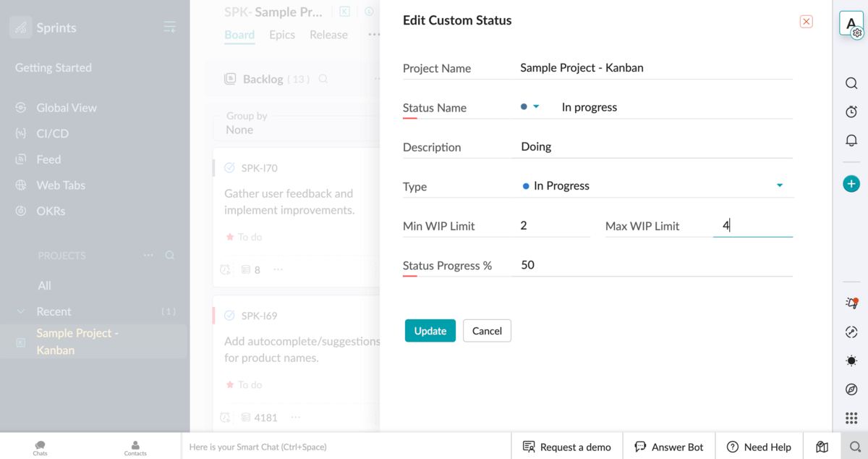Open the recent activity clock icon
The image size is (868, 459).
[851, 111]
